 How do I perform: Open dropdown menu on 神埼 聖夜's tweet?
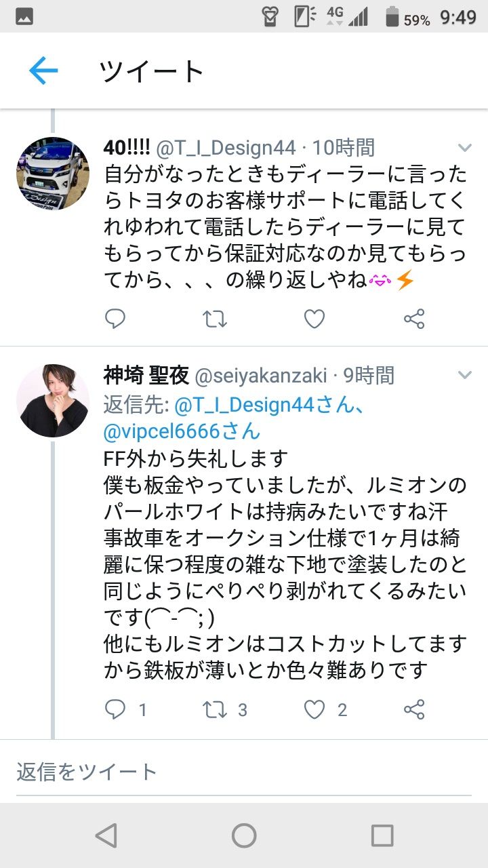(x=465, y=375)
